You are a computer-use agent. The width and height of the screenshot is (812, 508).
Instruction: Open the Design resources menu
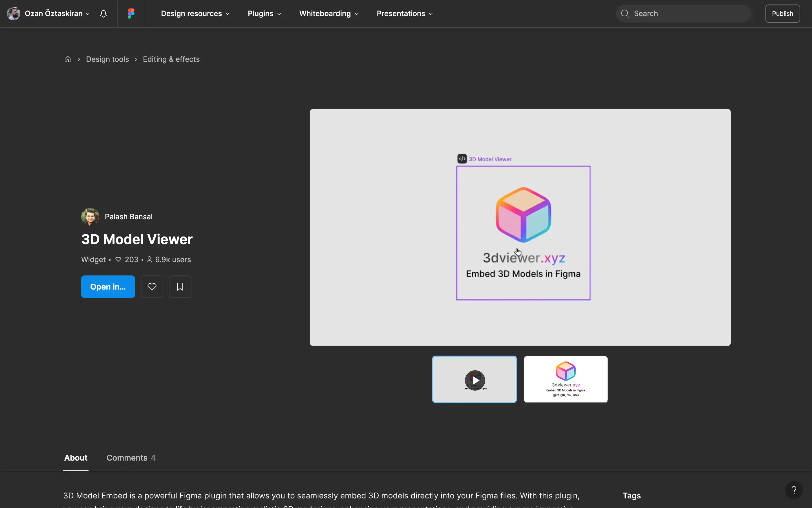[x=195, y=14]
